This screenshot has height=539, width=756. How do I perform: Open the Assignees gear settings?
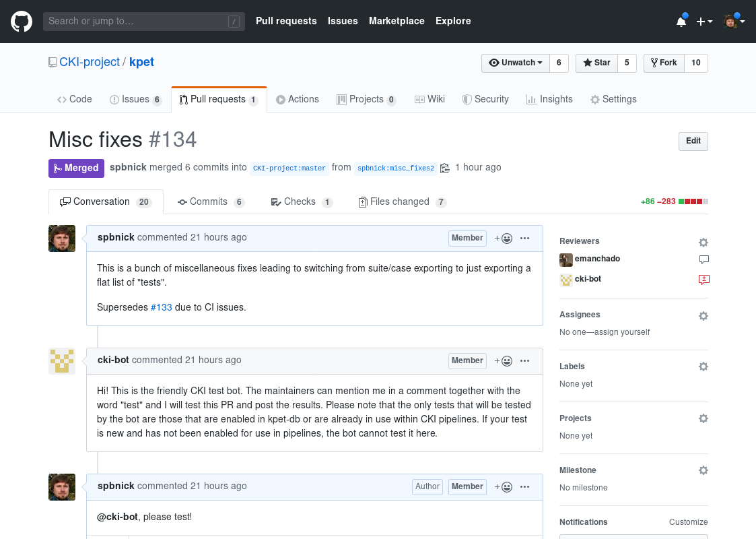(703, 315)
